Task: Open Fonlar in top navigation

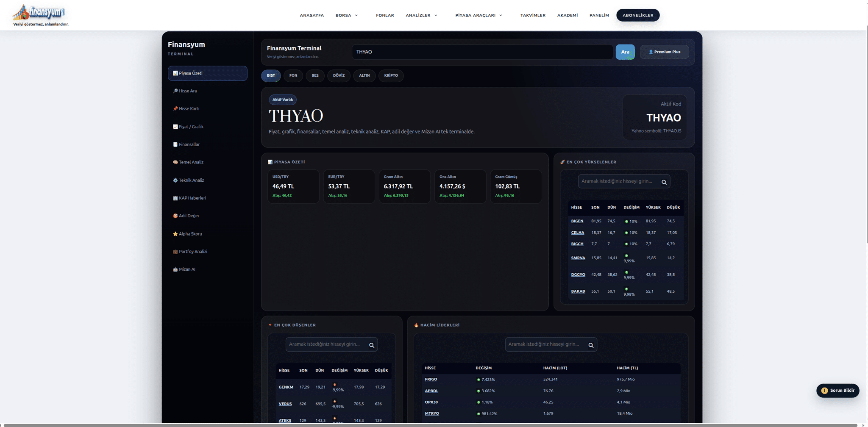Action: [385, 15]
